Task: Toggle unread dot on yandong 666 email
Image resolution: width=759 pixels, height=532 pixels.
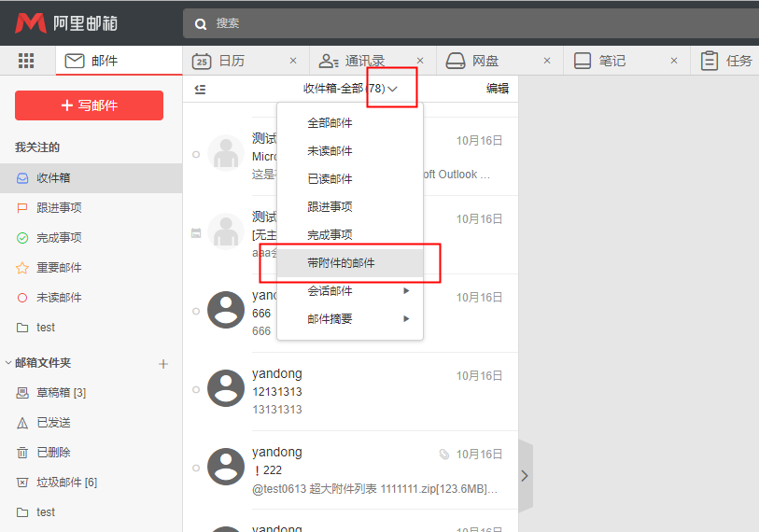Action: tap(196, 311)
